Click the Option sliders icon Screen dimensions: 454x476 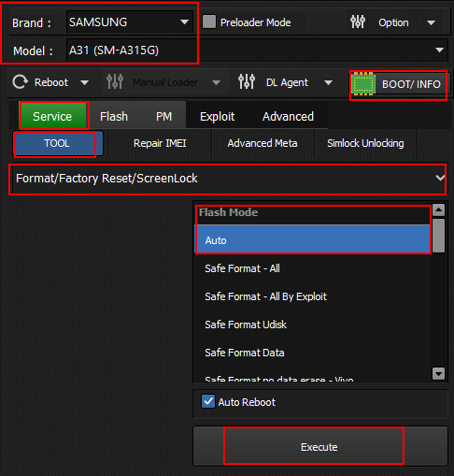click(x=358, y=22)
